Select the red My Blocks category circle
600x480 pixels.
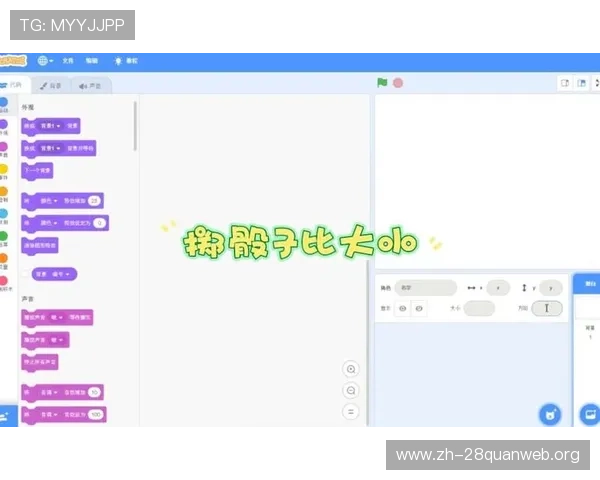click(x=3, y=280)
